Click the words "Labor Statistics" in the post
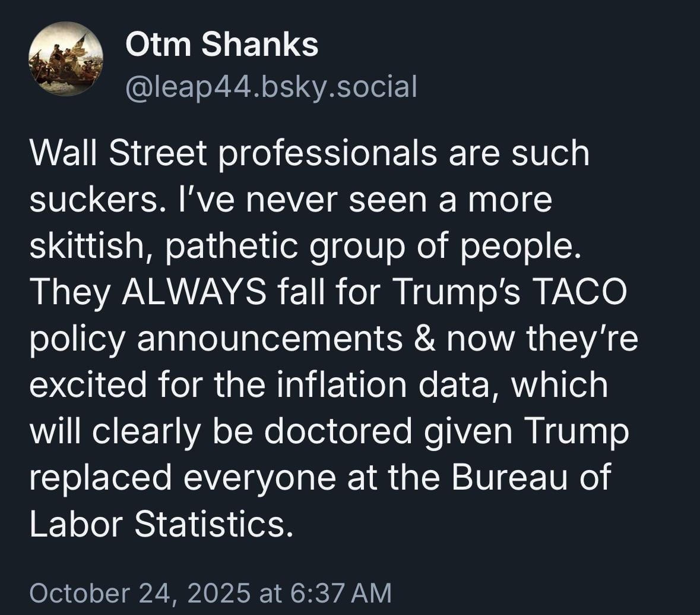Viewport: 700px width, 615px height. tap(161, 524)
